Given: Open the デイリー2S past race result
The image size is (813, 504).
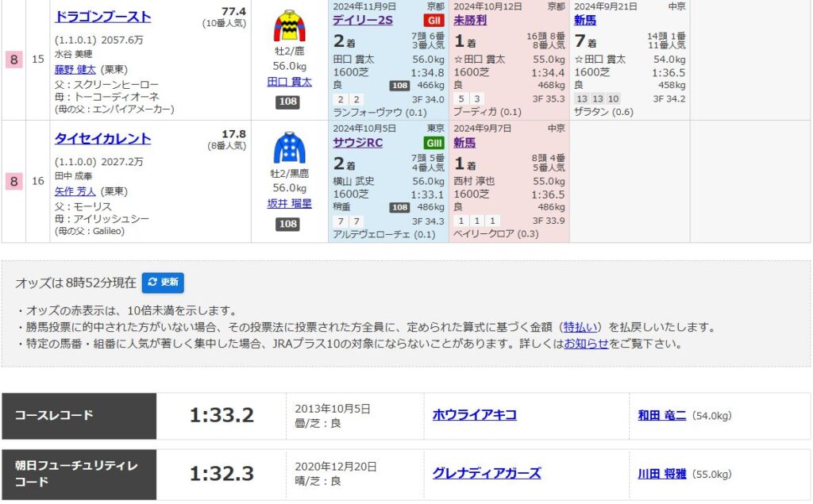Looking at the screenshot, I should (x=362, y=21).
